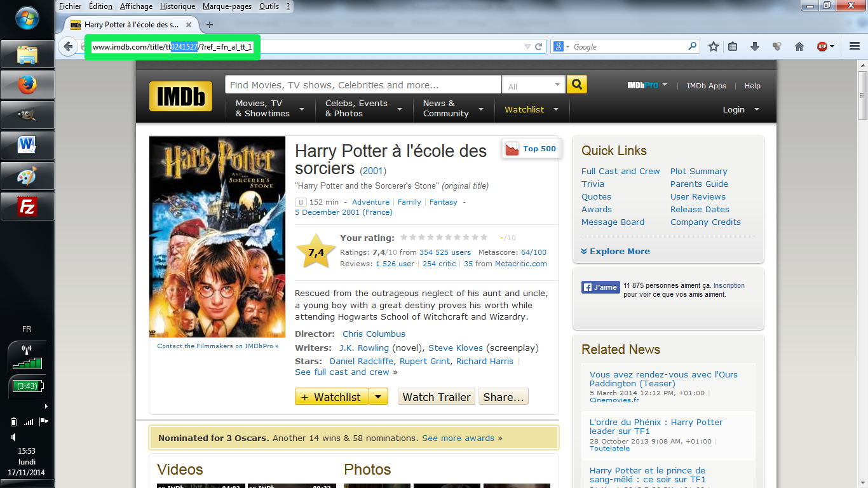Open FileZilla from the taskbar
The image size is (868, 488).
27,207
